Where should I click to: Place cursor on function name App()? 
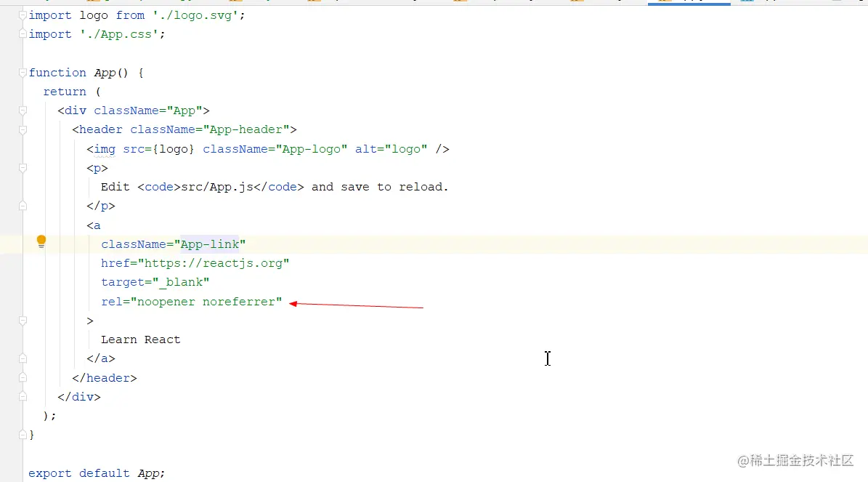(x=111, y=73)
